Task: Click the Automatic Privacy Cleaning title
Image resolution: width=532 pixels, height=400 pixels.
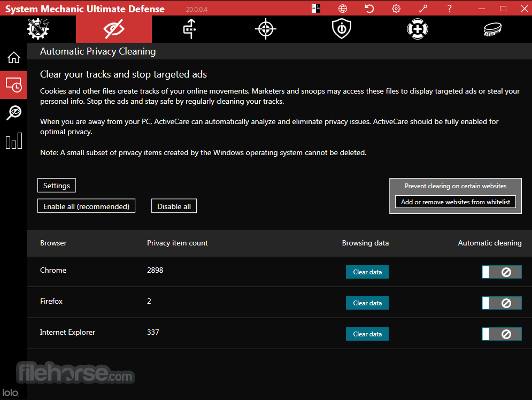Action: 98,51
